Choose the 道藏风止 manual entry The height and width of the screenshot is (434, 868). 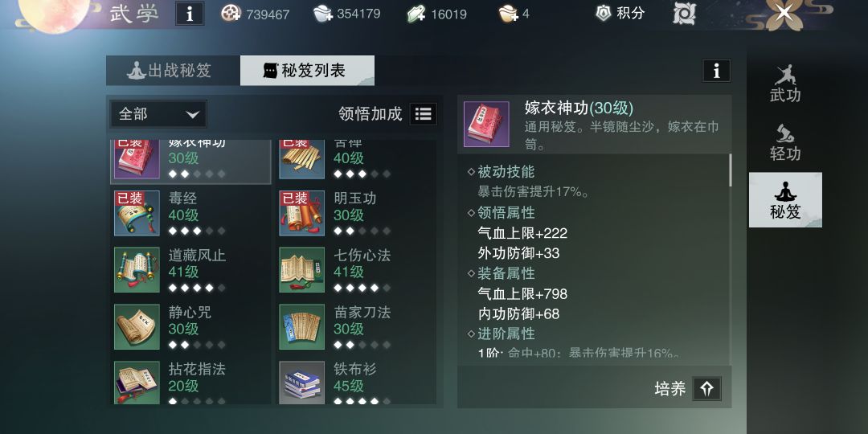tap(190, 270)
